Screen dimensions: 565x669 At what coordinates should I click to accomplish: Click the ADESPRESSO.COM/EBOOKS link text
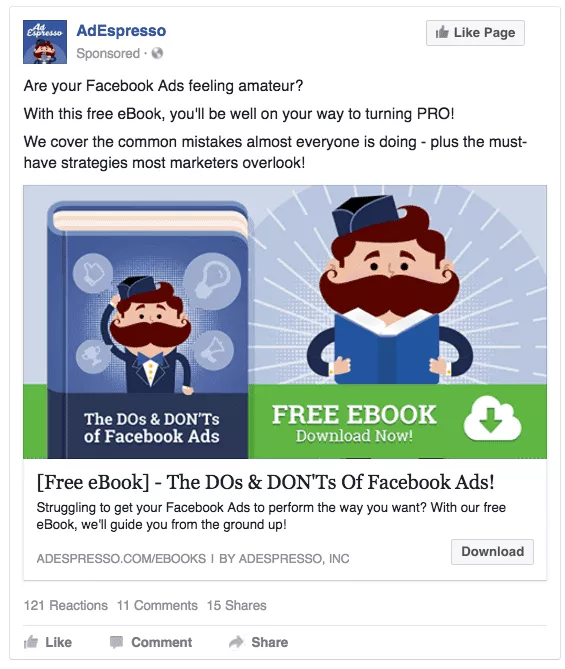pos(121,558)
